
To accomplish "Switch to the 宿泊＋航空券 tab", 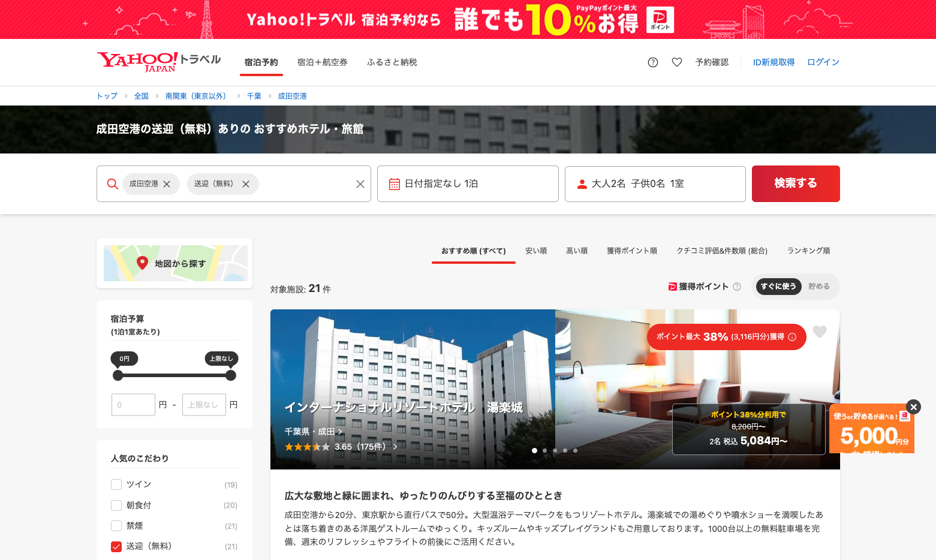I will [323, 62].
